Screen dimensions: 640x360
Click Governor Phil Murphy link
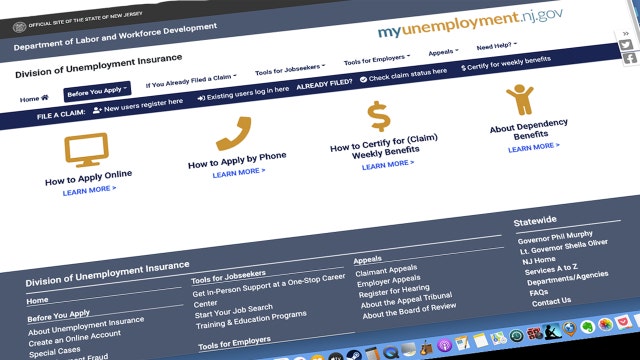pos(555,237)
